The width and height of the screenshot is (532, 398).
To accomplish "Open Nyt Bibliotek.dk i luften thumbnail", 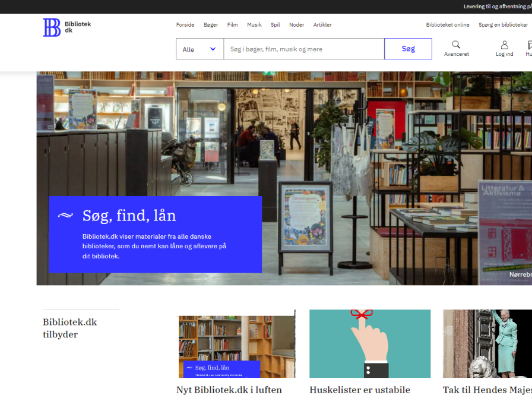I will pos(236,343).
